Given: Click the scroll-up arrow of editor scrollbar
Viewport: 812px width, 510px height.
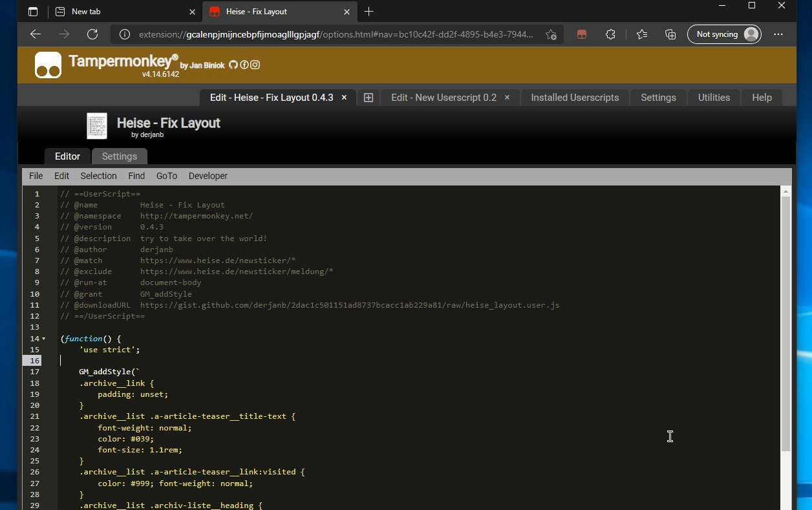Looking at the screenshot, I should 785,191.
